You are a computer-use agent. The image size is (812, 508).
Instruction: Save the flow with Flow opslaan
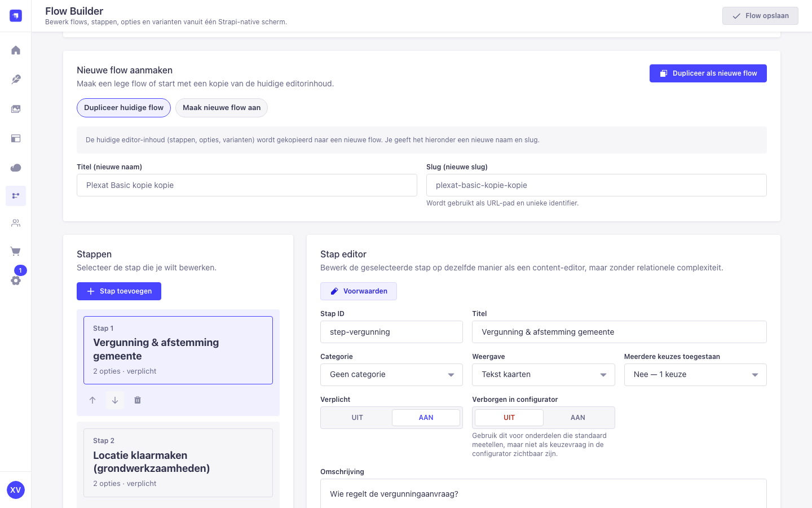(760, 16)
